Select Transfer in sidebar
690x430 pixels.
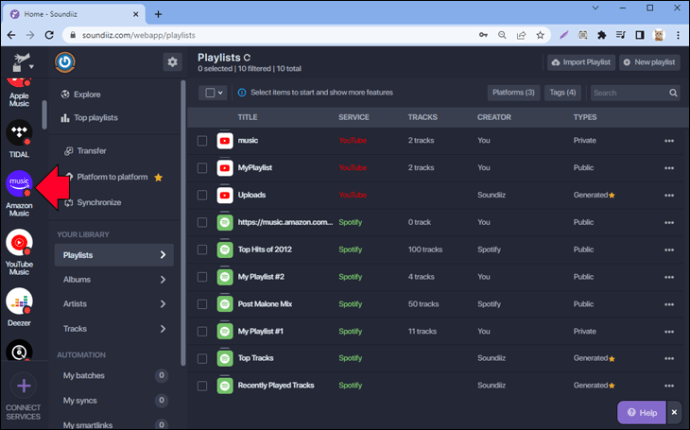click(x=85, y=151)
